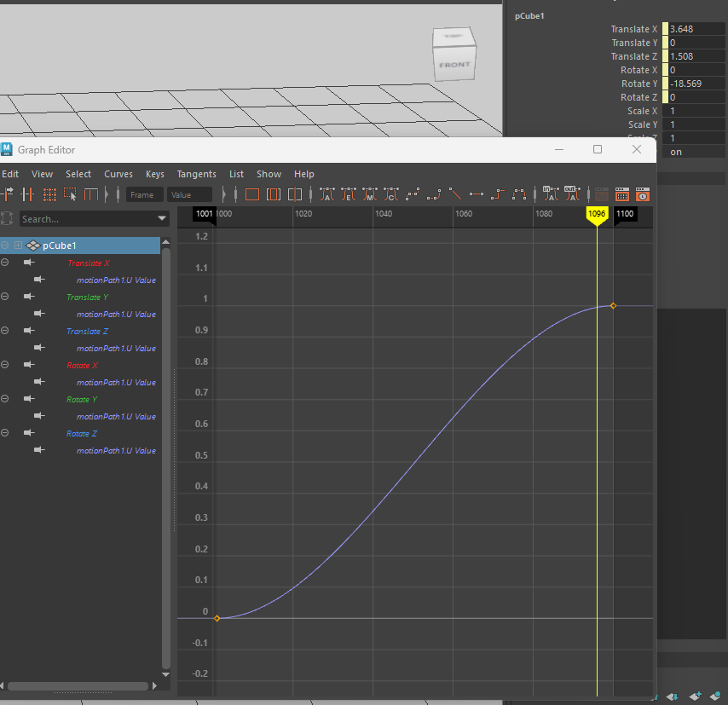Click the key at the curve's end
The height and width of the screenshot is (705, 728).
[613, 305]
